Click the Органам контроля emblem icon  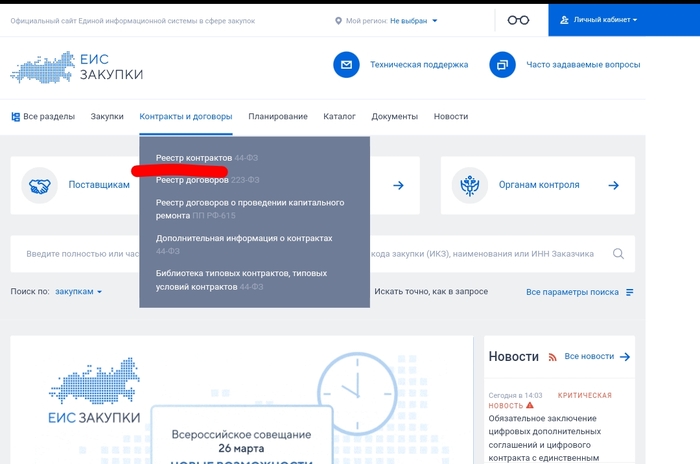(469, 185)
